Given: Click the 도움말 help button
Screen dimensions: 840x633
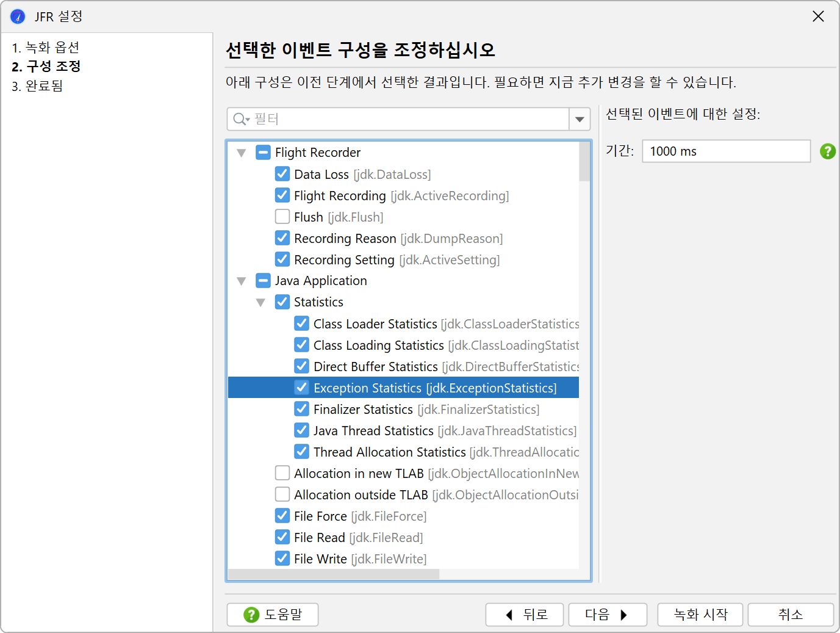Looking at the screenshot, I should click(x=273, y=615).
